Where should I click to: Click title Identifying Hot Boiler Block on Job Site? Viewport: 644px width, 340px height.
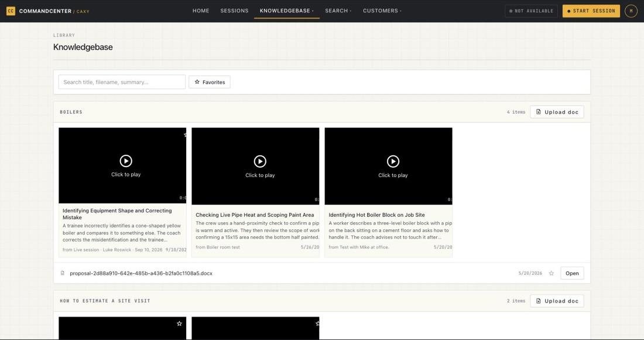(376, 215)
